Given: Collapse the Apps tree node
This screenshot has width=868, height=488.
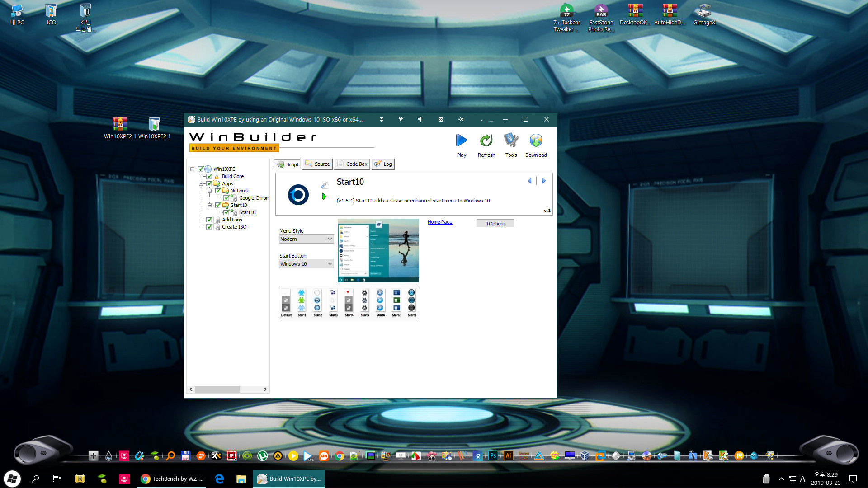Looking at the screenshot, I should coord(201,183).
